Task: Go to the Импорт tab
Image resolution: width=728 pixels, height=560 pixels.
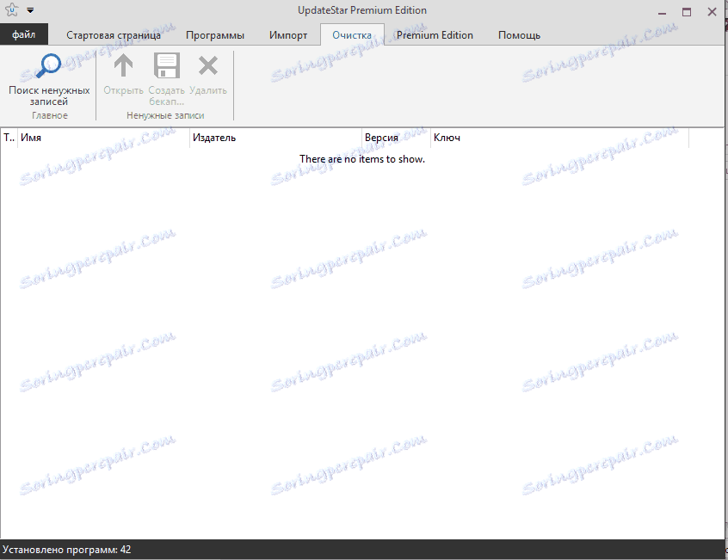Action: pyautogui.click(x=288, y=35)
